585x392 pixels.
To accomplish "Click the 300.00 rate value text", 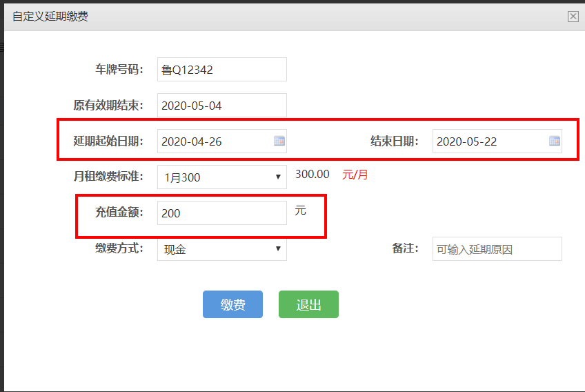I will (313, 175).
